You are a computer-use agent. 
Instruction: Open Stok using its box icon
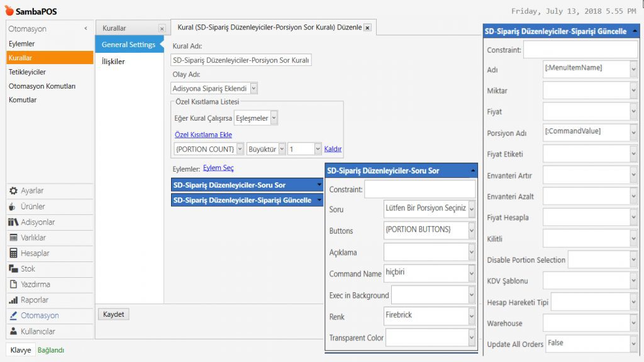pyautogui.click(x=13, y=269)
